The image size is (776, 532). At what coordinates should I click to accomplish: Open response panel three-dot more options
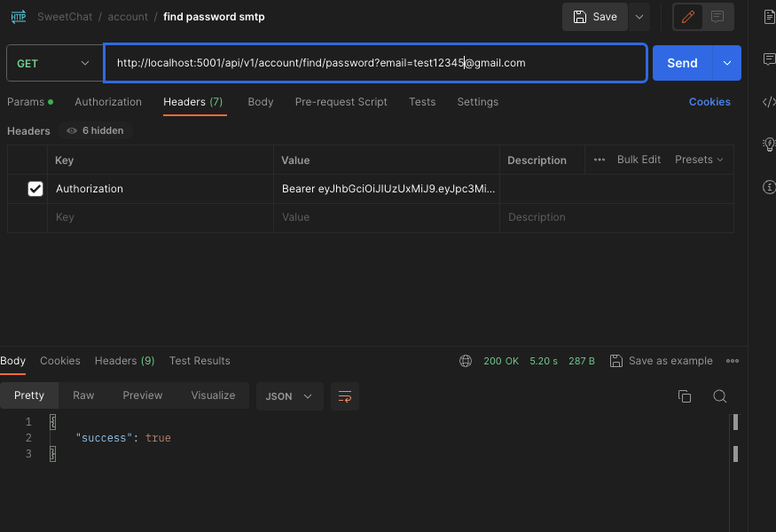coord(733,361)
